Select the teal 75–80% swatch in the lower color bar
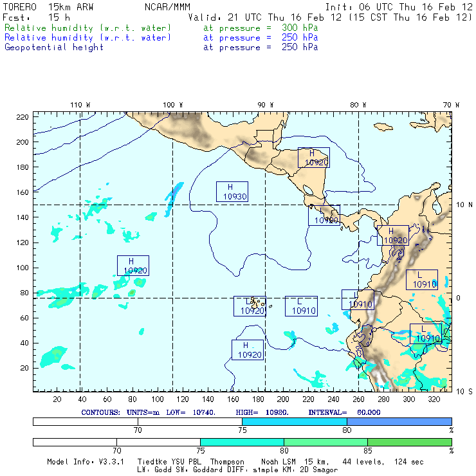 coord(242,442)
